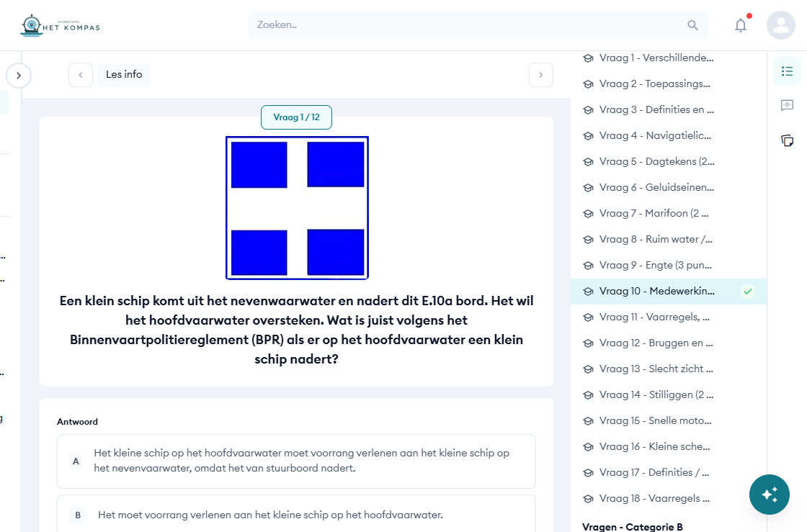Image resolution: width=807 pixels, height=532 pixels.
Task: Click the graduation cap icon beside Vraag 7
Action: 588,213
